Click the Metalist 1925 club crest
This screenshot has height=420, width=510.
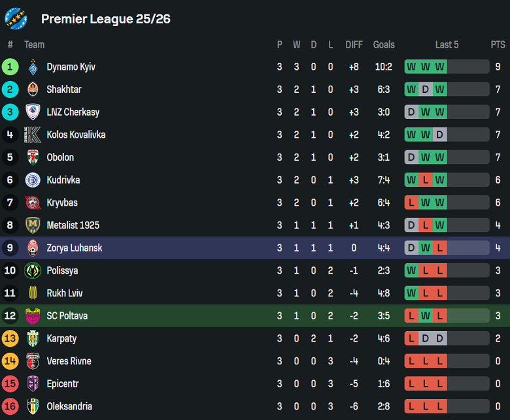(33, 225)
